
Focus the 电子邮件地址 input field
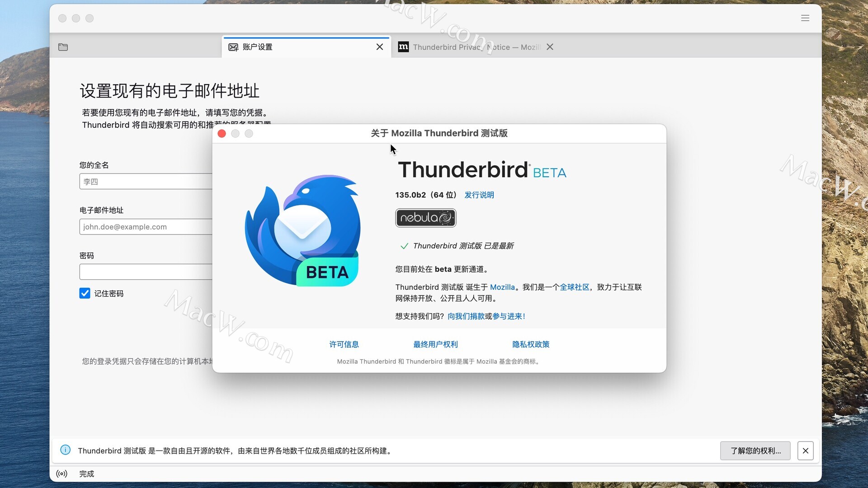[x=146, y=227]
